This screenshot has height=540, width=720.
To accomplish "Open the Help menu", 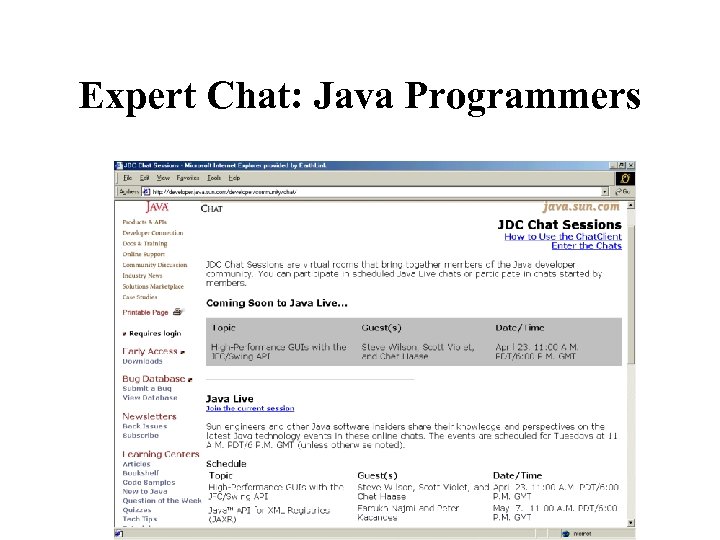I will tap(234, 178).
